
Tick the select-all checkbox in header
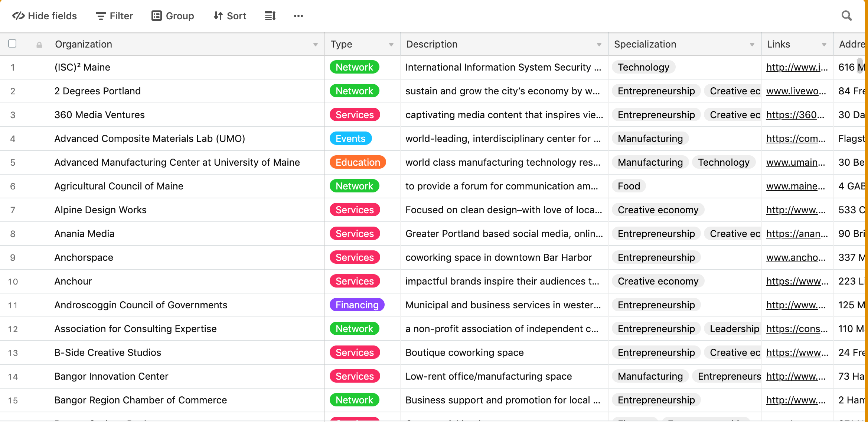12,43
